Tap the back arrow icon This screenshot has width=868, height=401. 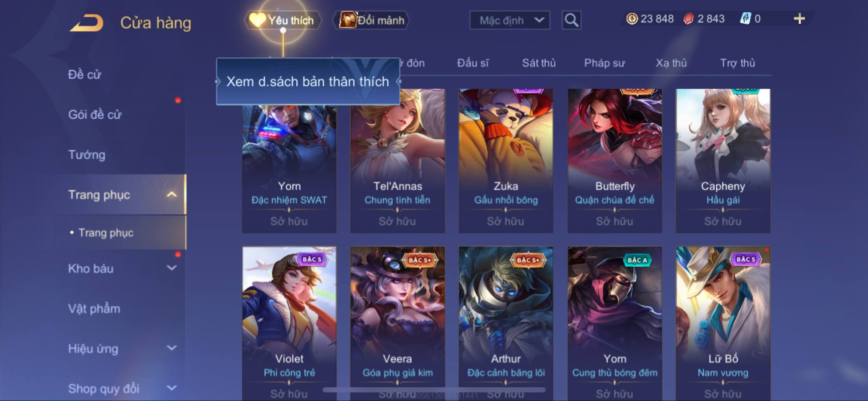click(x=87, y=23)
